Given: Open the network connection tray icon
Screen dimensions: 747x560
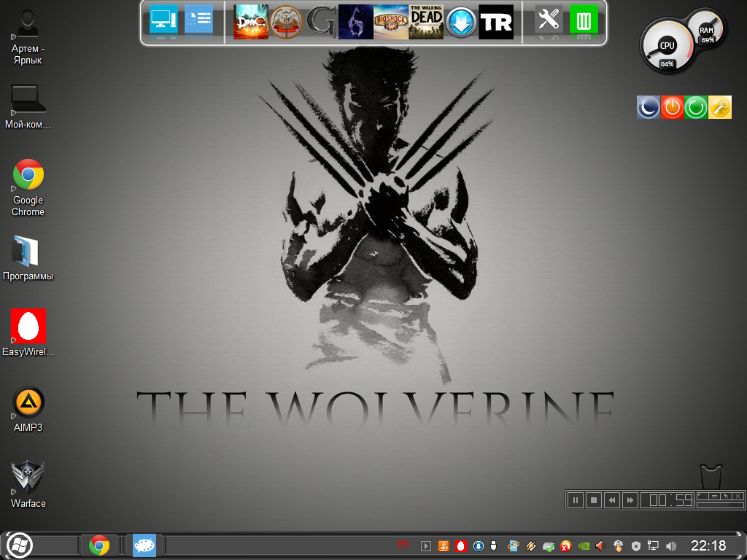Looking at the screenshot, I should coord(653,546).
